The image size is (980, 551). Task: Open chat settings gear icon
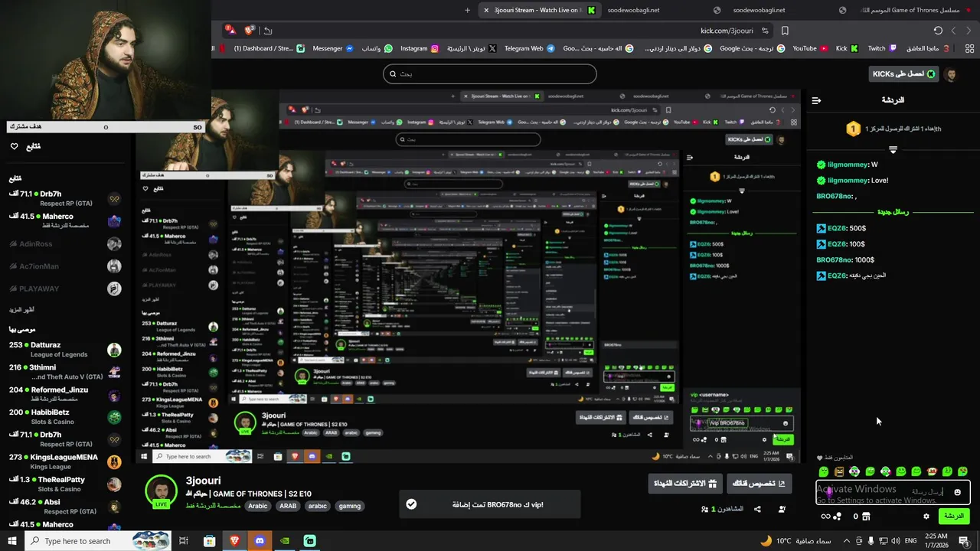tap(926, 517)
